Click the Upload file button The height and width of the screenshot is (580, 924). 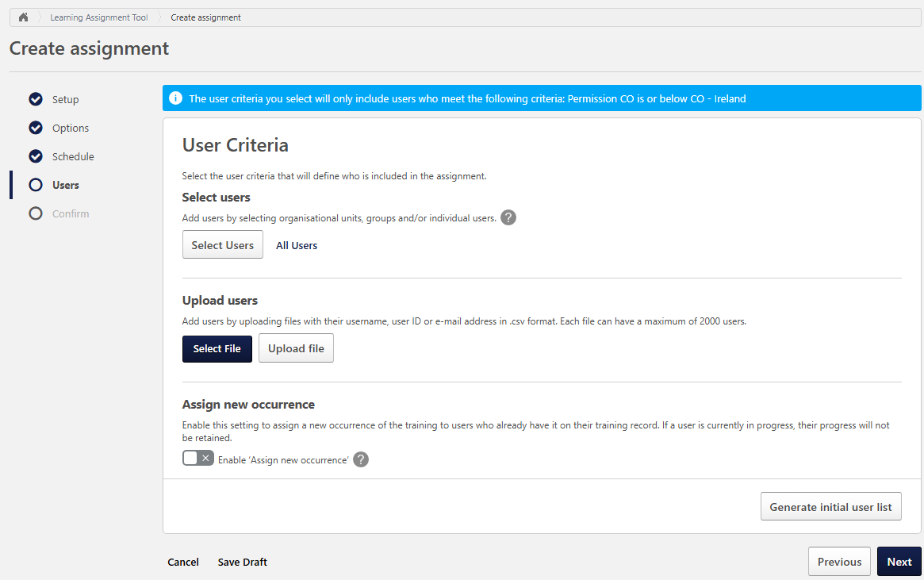point(296,348)
